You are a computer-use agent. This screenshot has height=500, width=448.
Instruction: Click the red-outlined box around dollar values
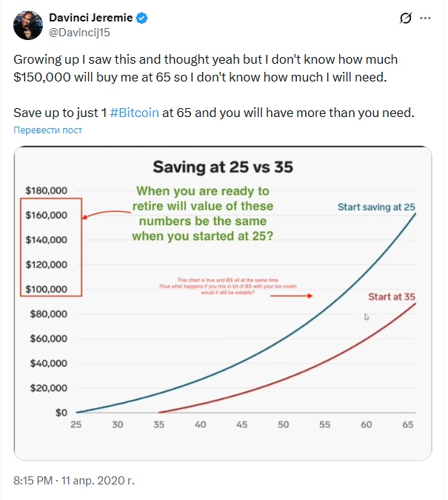tap(50, 247)
